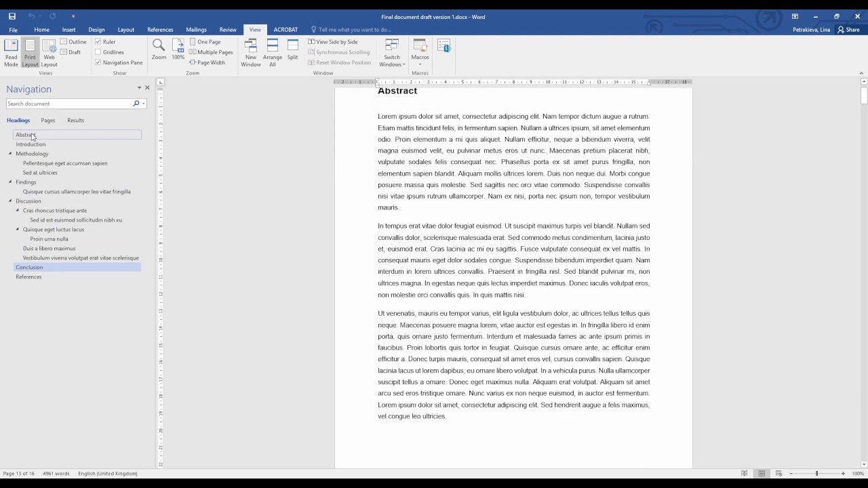Image resolution: width=868 pixels, height=488 pixels.
Task: Open the Review tab
Action: point(228,30)
